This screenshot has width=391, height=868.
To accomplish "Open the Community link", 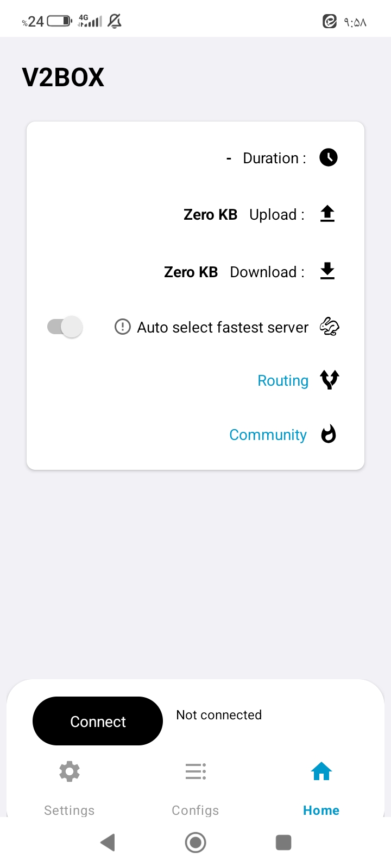I will [268, 435].
